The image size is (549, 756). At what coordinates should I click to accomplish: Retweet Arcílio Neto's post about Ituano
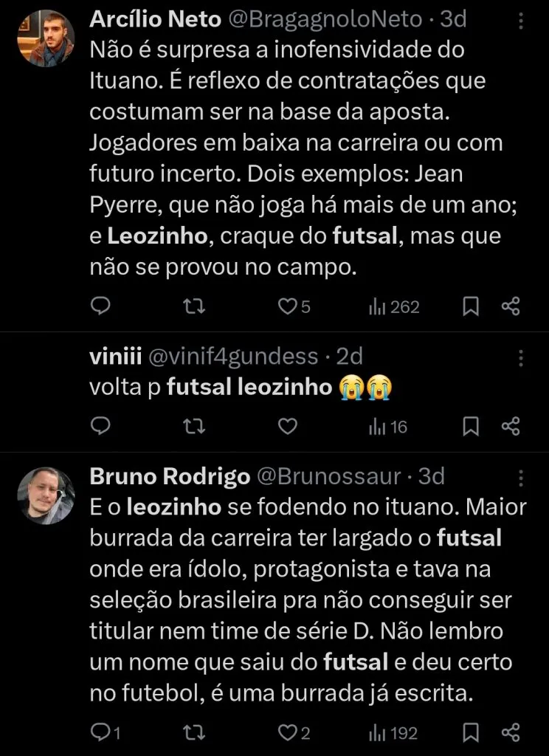tap(193, 306)
